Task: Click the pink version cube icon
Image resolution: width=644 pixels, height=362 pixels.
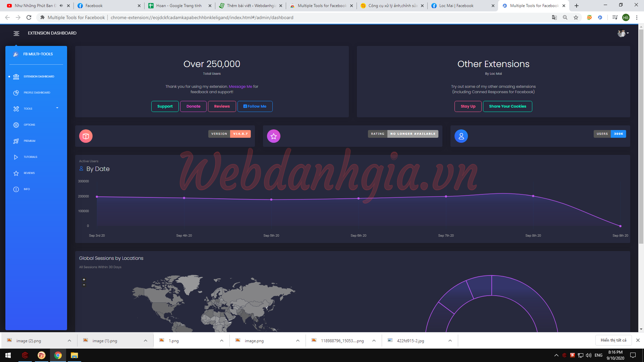Action: point(86,136)
